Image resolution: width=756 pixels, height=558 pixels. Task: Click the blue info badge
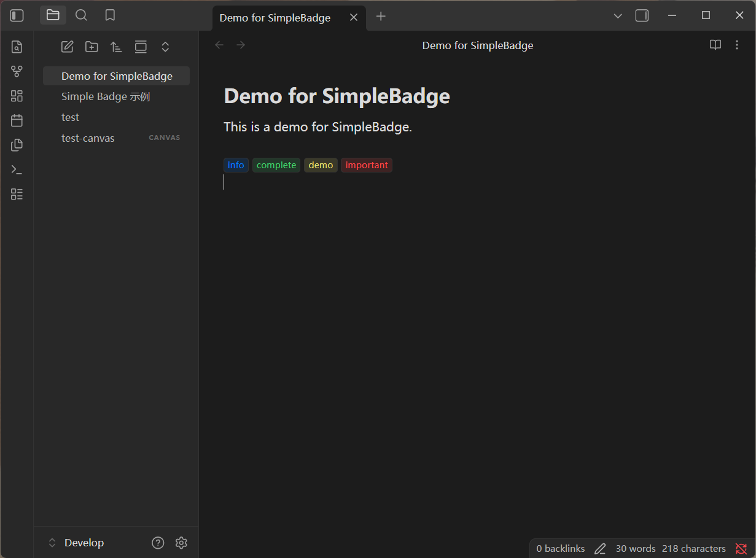point(236,165)
